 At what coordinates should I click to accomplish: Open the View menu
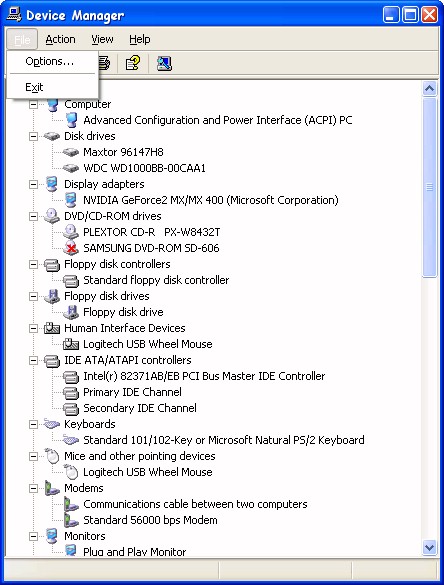[102, 39]
